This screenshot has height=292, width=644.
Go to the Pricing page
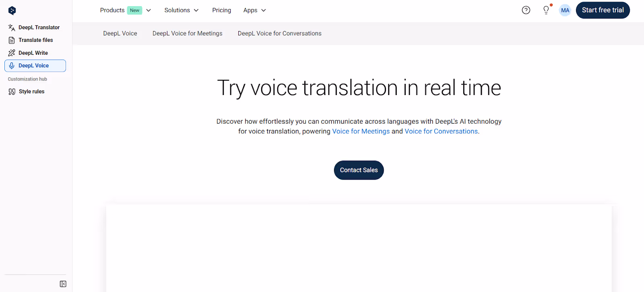(222, 10)
